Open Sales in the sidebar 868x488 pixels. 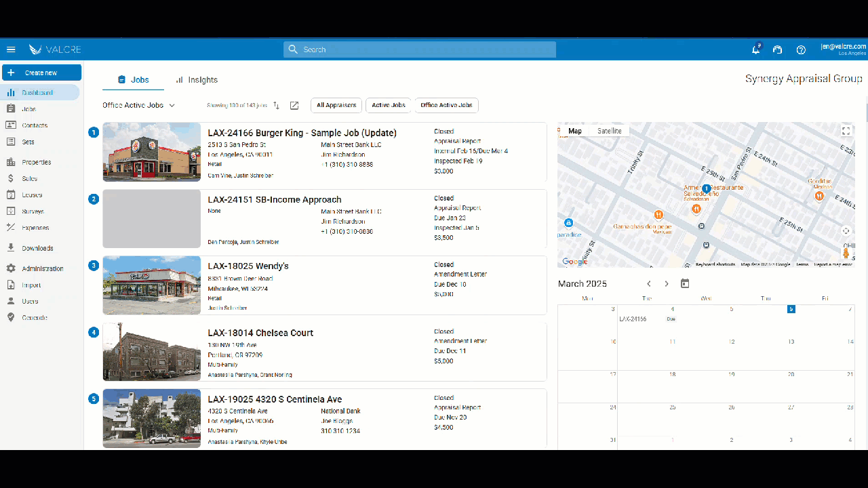point(41,178)
